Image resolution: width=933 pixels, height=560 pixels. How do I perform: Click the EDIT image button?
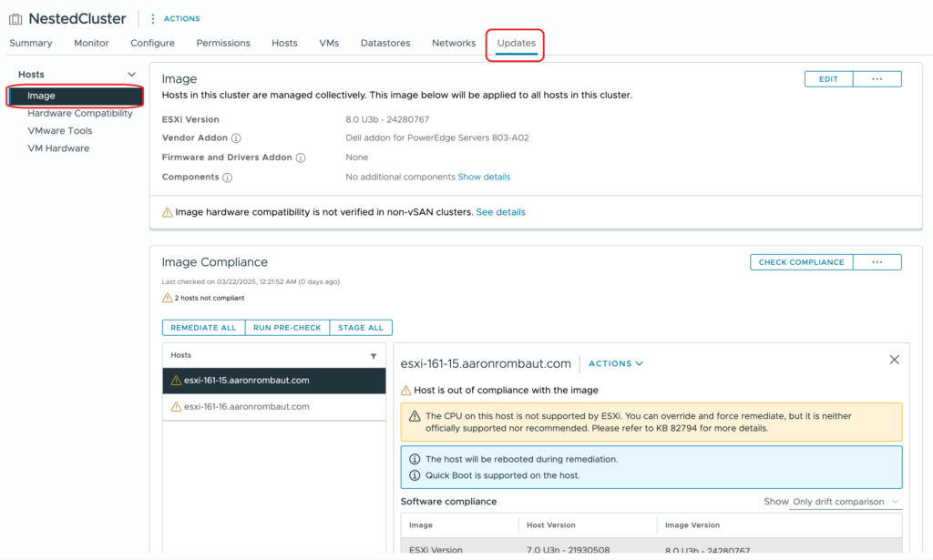[827, 79]
